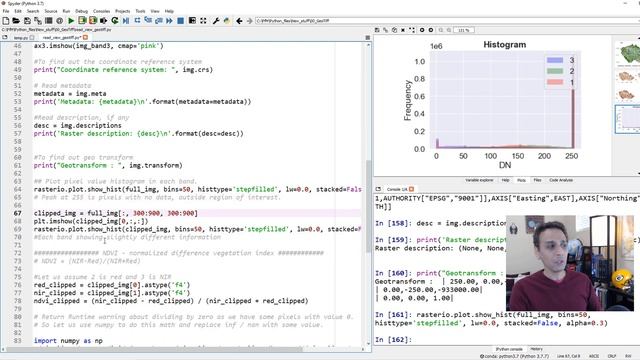Click the conda python3.7 status entry
This screenshot has height=360, width=640.
click(x=515, y=356)
